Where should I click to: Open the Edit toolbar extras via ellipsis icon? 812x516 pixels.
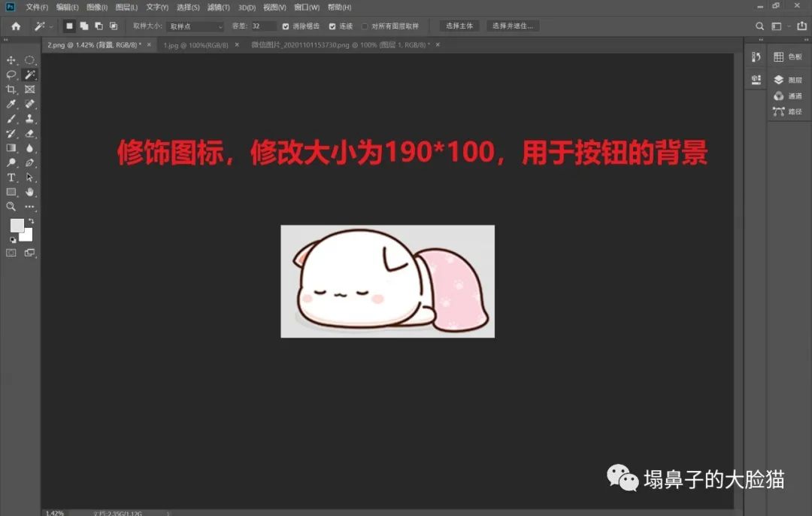point(30,207)
